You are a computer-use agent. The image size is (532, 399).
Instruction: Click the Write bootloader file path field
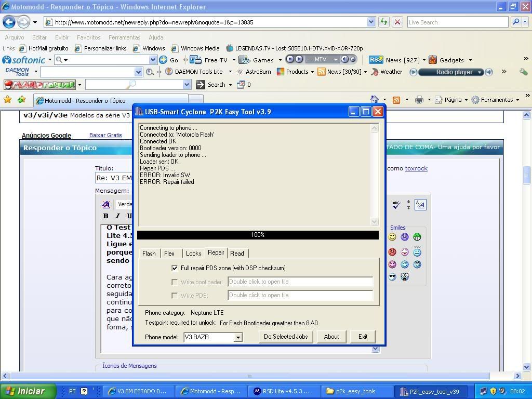coord(300,282)
